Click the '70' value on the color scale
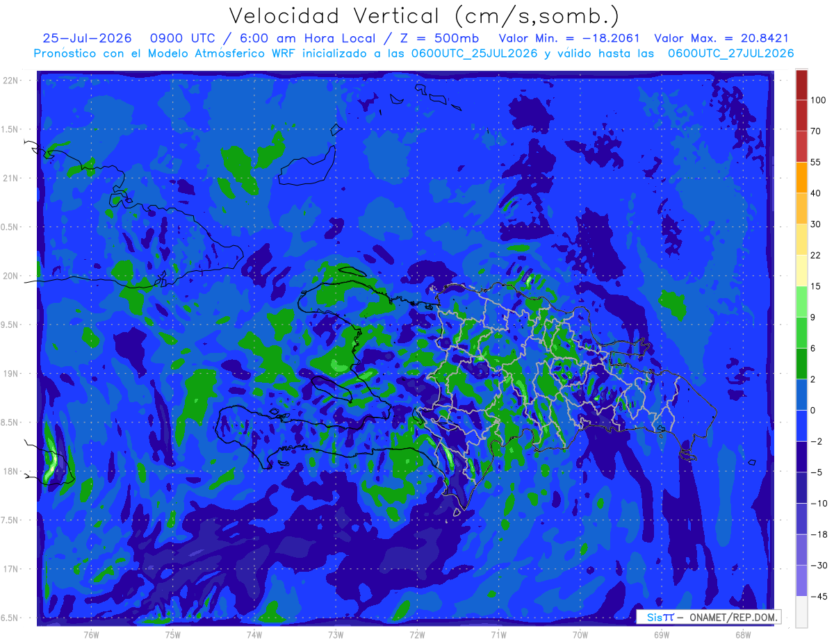The height and width of the screenshot is (644, 834). (816, 131)
